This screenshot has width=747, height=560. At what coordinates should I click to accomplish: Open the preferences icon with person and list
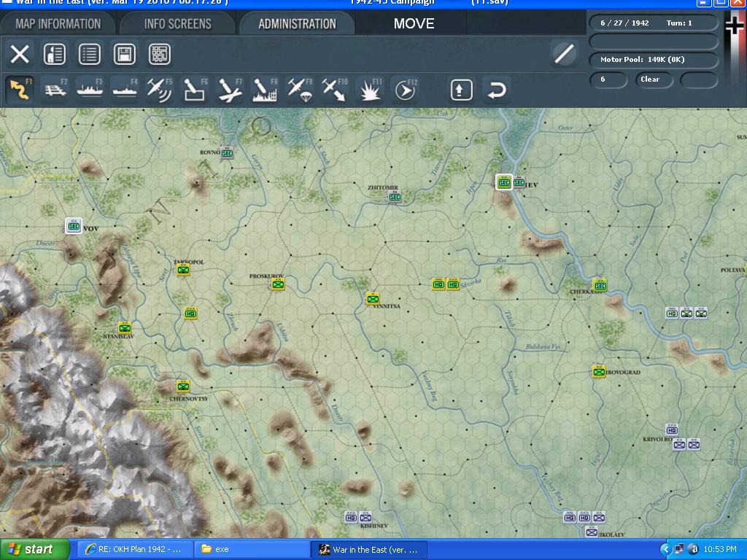point(55,54)
